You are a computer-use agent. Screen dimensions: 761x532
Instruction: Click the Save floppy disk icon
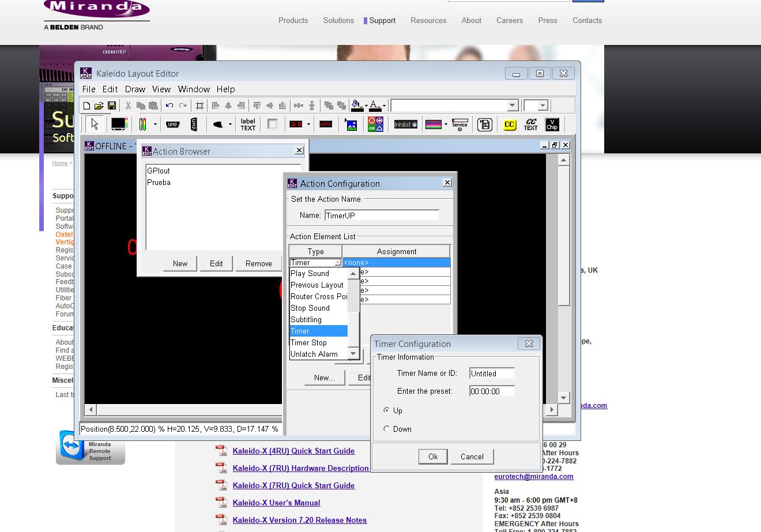coord(112,105)
